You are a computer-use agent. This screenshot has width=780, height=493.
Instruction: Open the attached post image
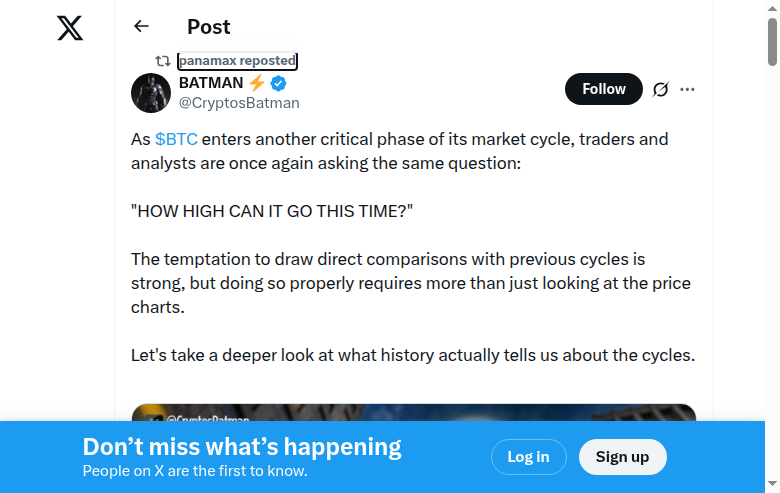pos(413,412)
